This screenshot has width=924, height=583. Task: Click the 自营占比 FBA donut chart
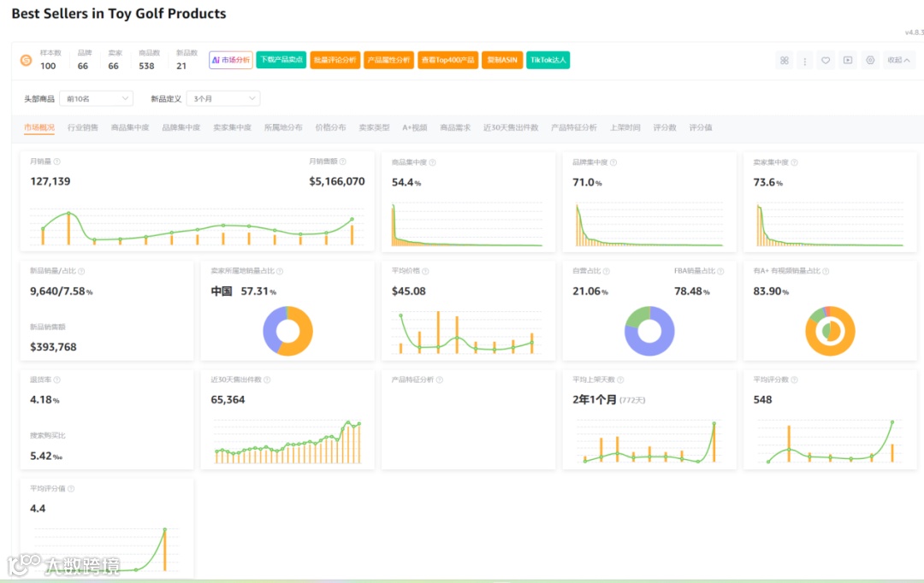point(649,331)
